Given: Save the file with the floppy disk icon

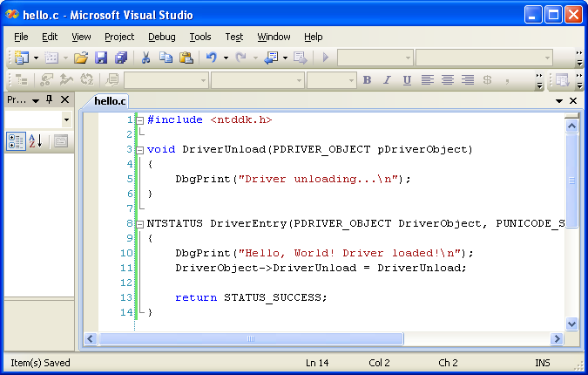Looking at the screenshot, I should [101, 58].
